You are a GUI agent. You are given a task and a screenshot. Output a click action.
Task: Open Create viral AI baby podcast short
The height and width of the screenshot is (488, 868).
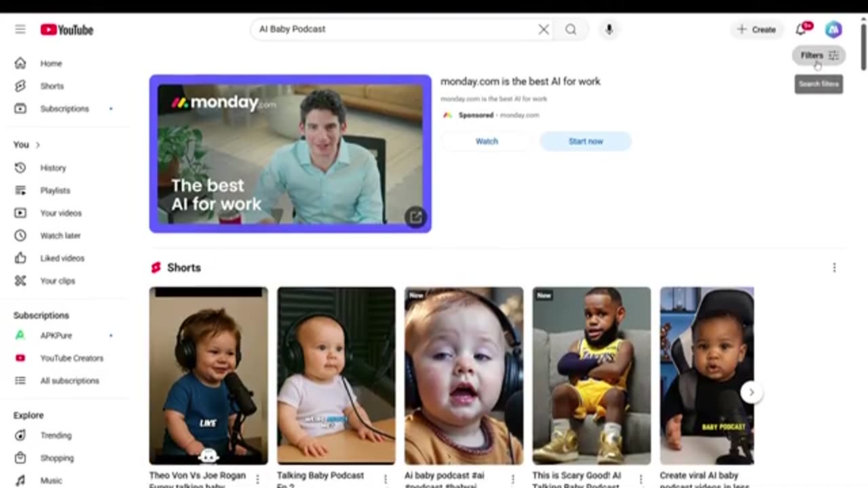707,375
